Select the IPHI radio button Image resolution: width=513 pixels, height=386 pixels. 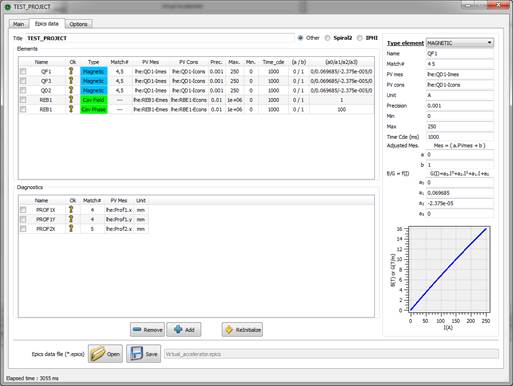pos(360,38)
